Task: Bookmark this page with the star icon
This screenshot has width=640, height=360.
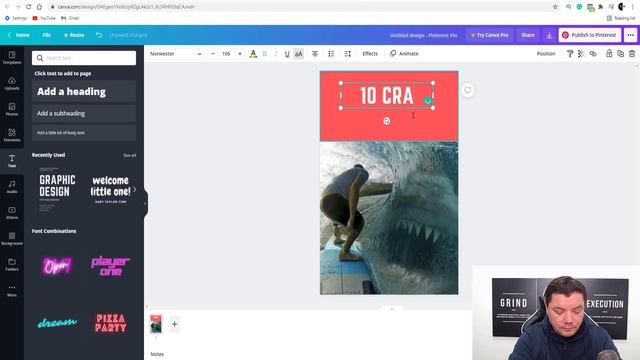Action: tap(555, 7)
